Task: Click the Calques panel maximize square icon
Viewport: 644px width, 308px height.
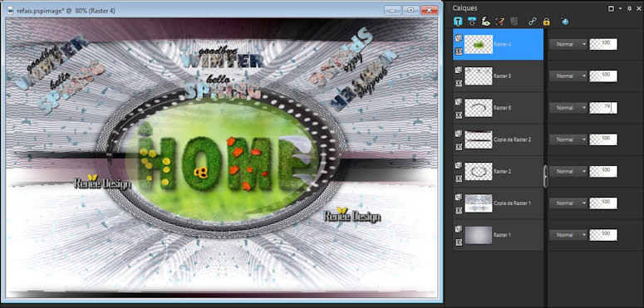Action: (x=611, y=8)
